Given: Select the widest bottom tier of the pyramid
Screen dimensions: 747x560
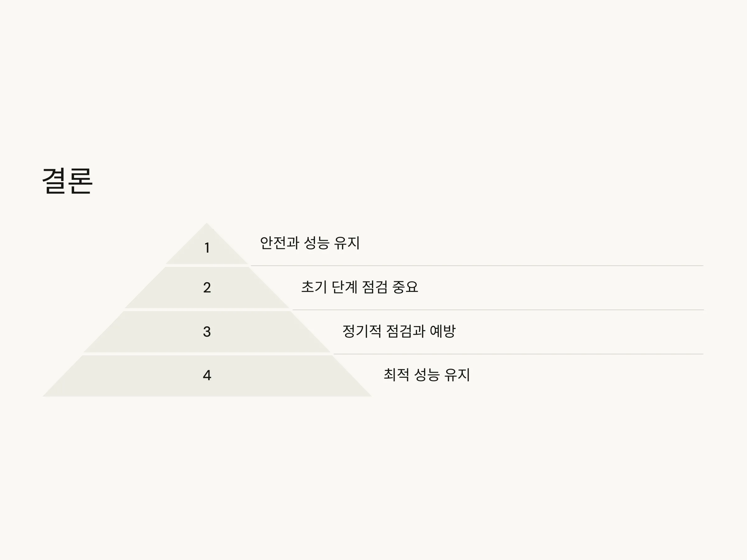Looking at the screenshot, I should click(207, 376).
